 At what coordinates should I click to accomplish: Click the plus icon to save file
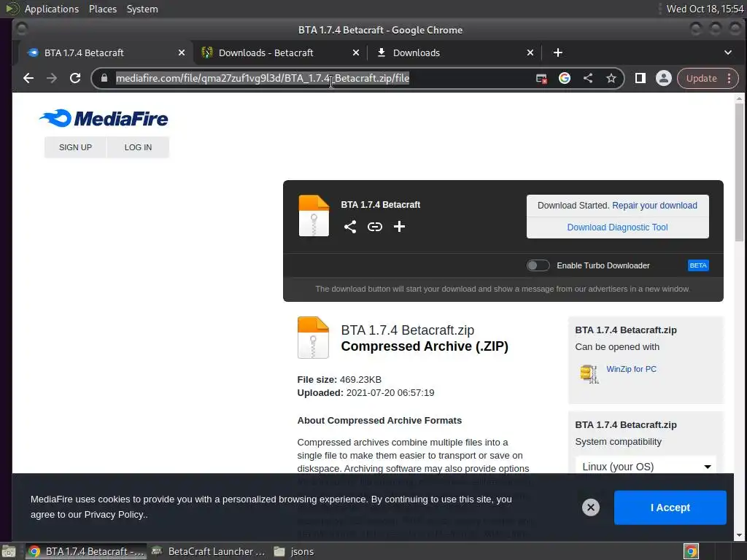tap(399, 227)
